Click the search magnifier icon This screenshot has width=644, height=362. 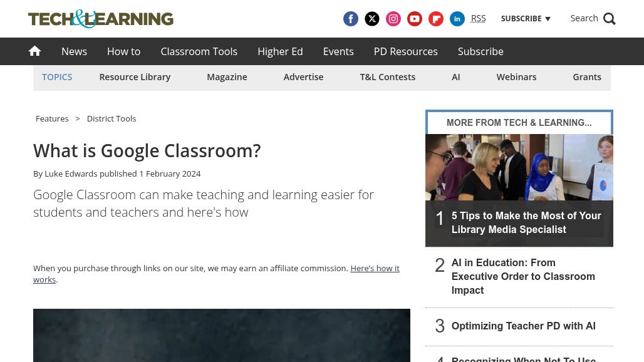pos(609,19)
